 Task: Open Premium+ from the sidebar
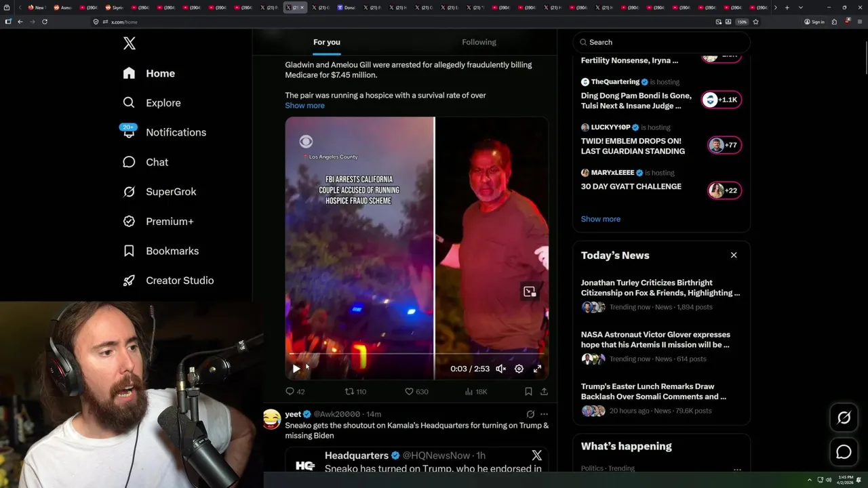click(158, 221)
